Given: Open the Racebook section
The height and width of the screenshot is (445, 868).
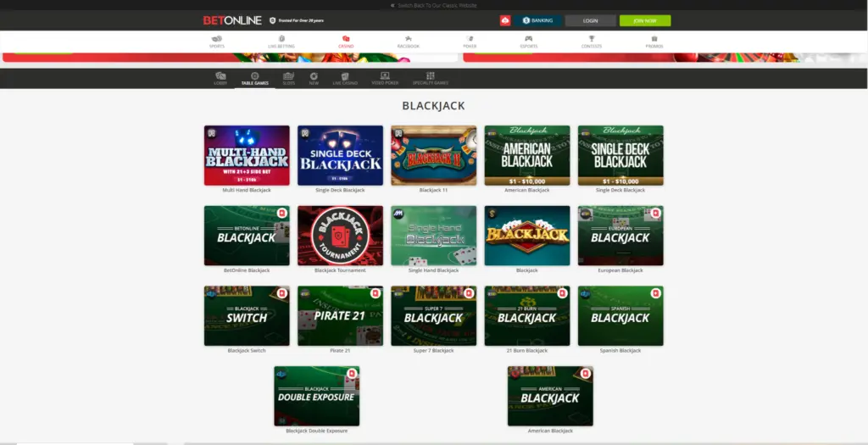Looking at the screenshot, I should tap(408, 39).
